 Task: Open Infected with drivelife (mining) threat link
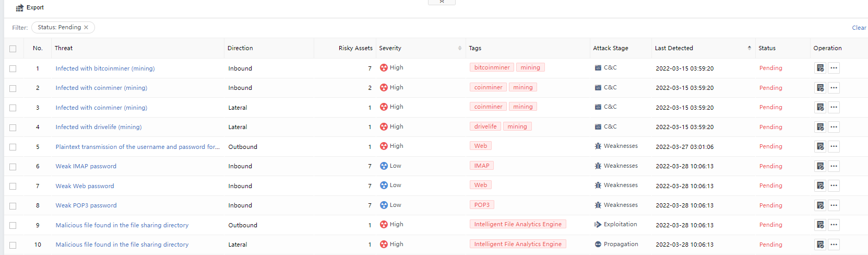click(99, 127)
